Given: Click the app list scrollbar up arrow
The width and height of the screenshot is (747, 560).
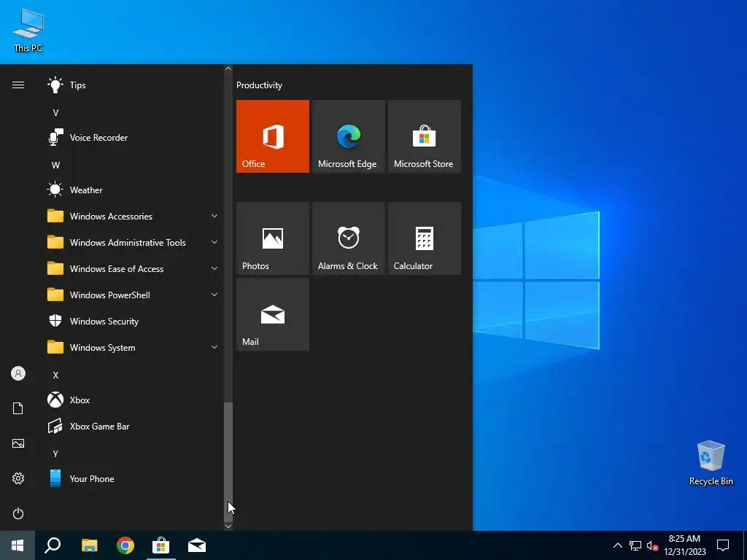Looking at the screenshot, I should pyautogui.click(x=228, y=69).
